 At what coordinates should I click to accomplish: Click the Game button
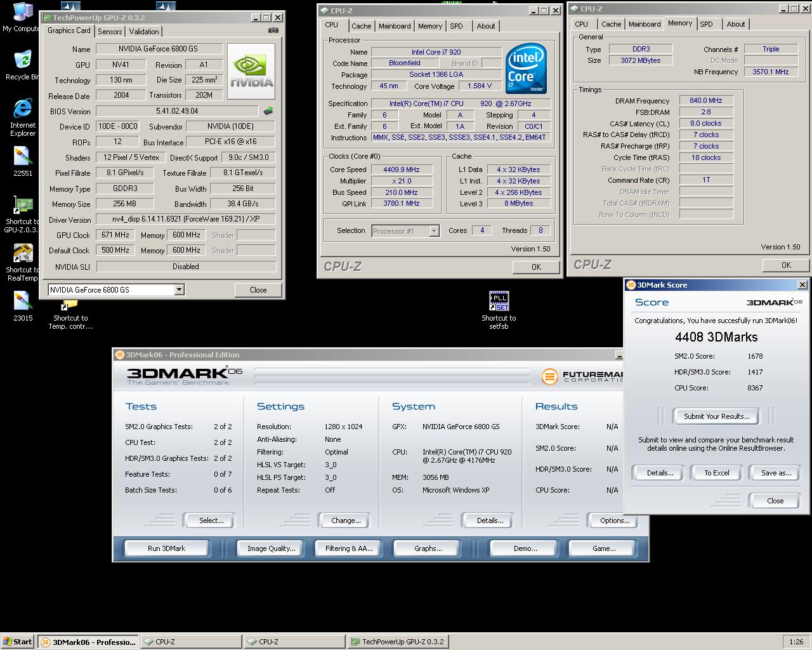click(603, 548)
